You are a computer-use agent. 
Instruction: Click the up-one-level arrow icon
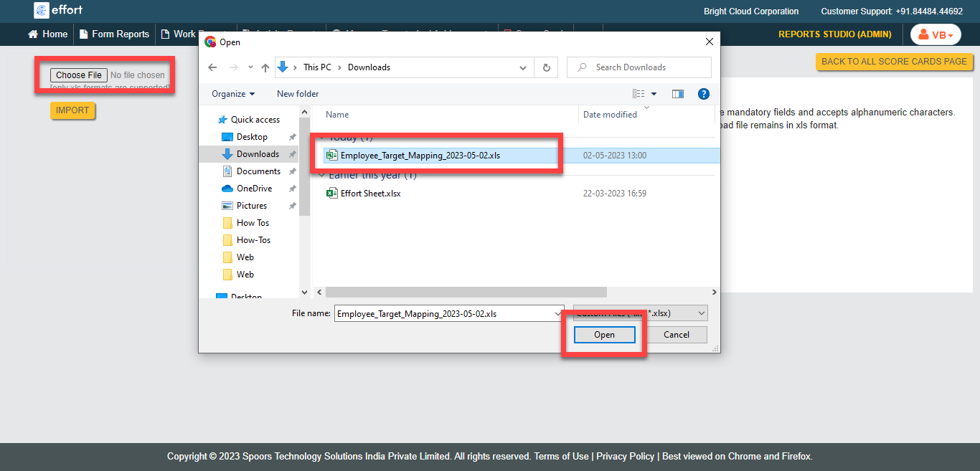(265, 67)
